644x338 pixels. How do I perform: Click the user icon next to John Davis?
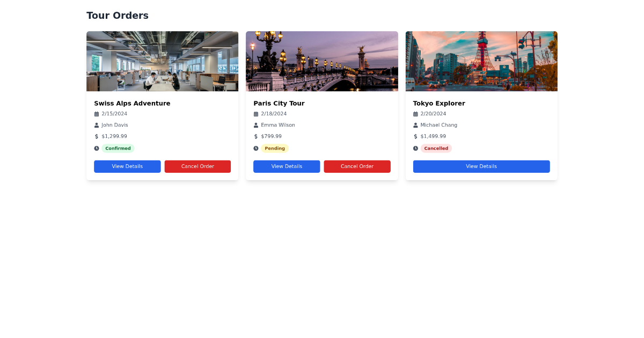[x=97, y=124]
